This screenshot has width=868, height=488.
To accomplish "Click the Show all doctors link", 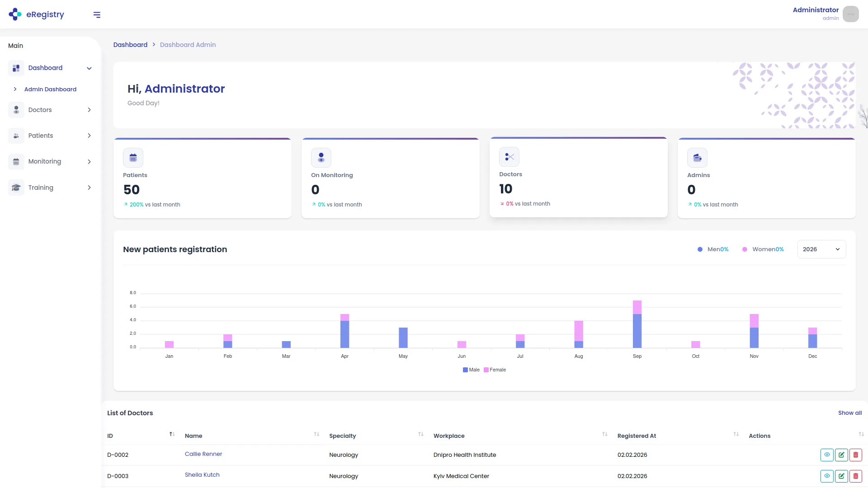I will 849,413.
